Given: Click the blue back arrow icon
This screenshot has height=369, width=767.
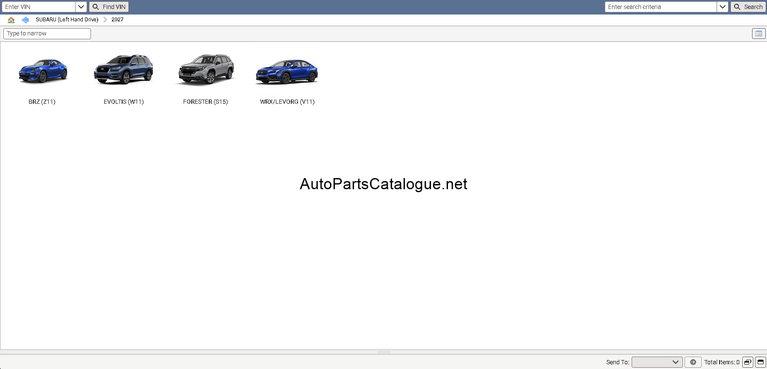Looking at the screenshot, I should (25, 20).
